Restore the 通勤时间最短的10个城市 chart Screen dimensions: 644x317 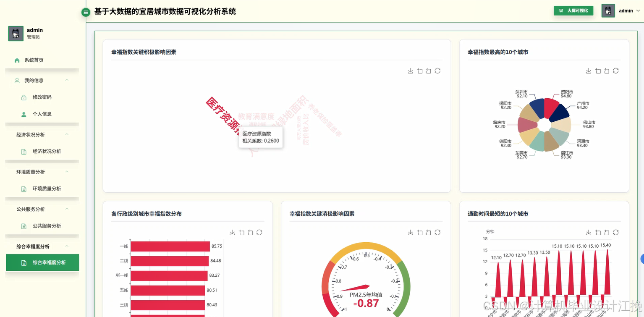(615, 233)
